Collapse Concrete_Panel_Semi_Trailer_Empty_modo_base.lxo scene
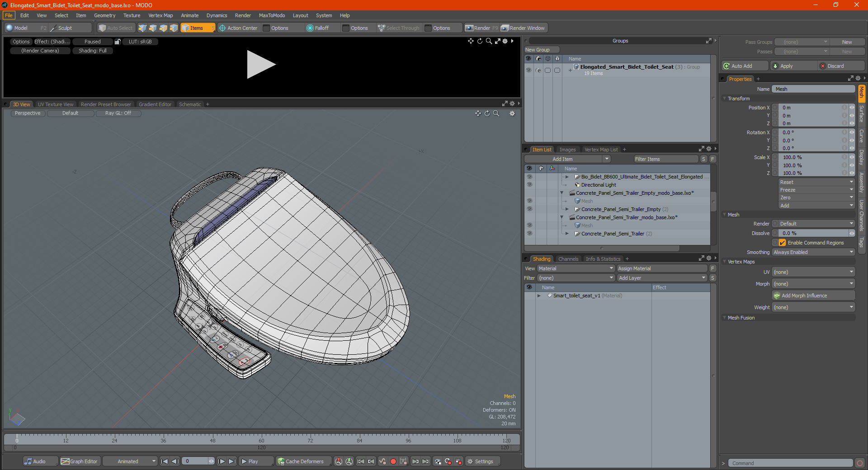Image resolution: width=868 pixels, height=470 pixels. coord(562,193)
